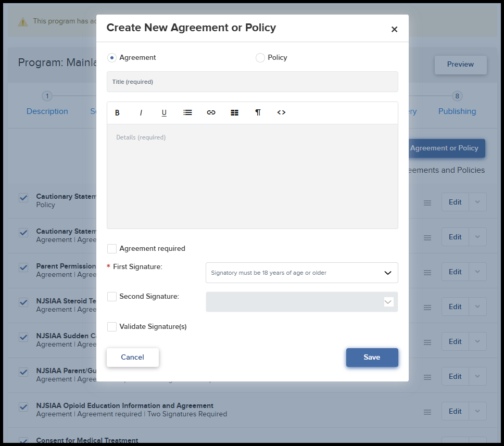Open the disabled Second Signature dropdown
Screen dimensions: 504x446
tap(302, 302)
